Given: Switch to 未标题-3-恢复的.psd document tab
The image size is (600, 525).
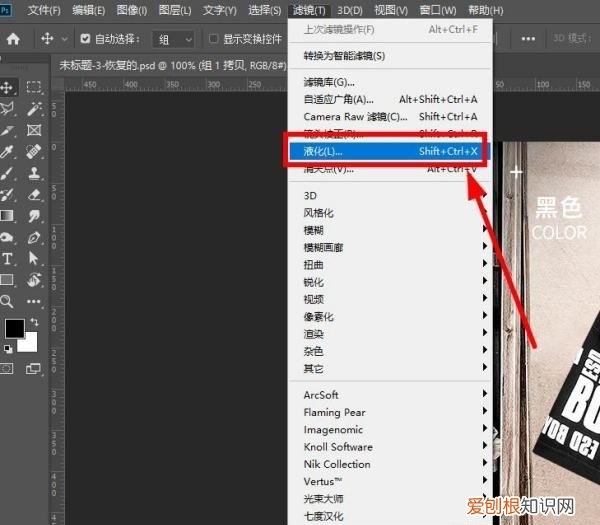Looking at the screenshot, I should tap(173, 66).
